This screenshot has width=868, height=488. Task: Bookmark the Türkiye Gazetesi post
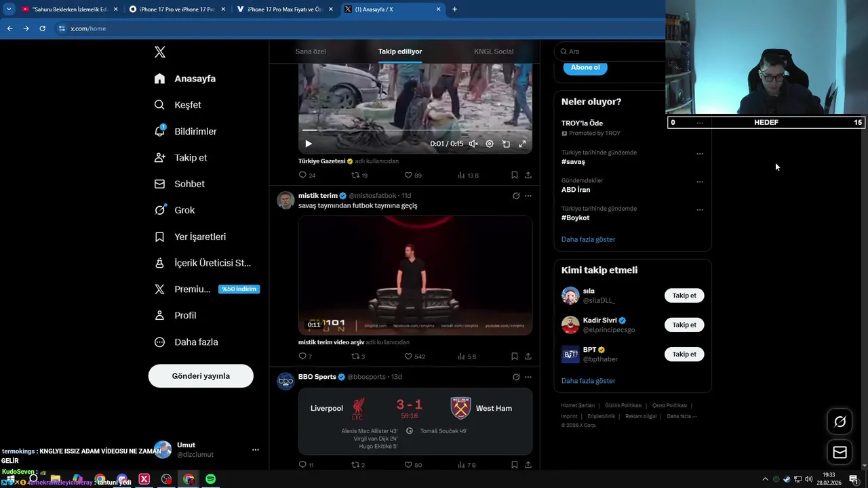point(515,175)
